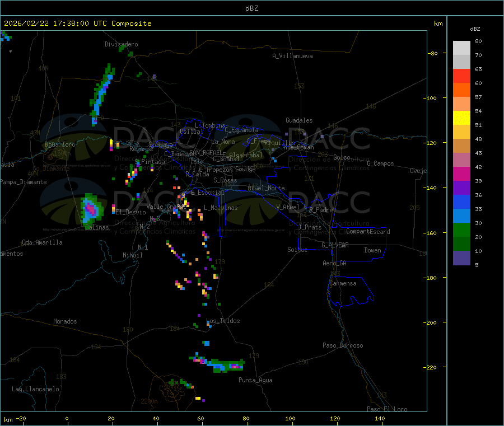
Task: Click the Morados map label
Action: [x=65, y=321]
